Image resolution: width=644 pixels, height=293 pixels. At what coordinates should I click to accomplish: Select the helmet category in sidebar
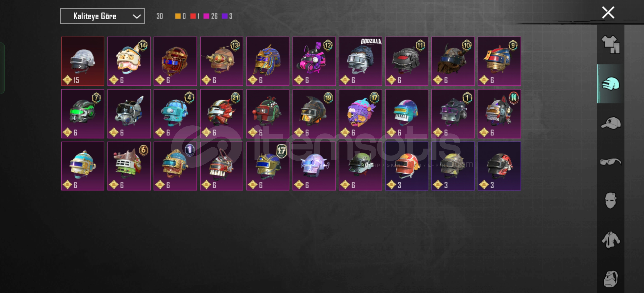coord(611,84)
